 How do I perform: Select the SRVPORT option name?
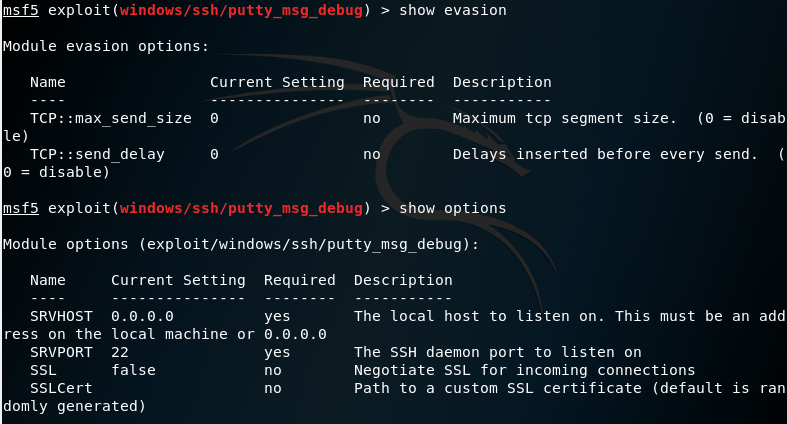tap(61, 352)
